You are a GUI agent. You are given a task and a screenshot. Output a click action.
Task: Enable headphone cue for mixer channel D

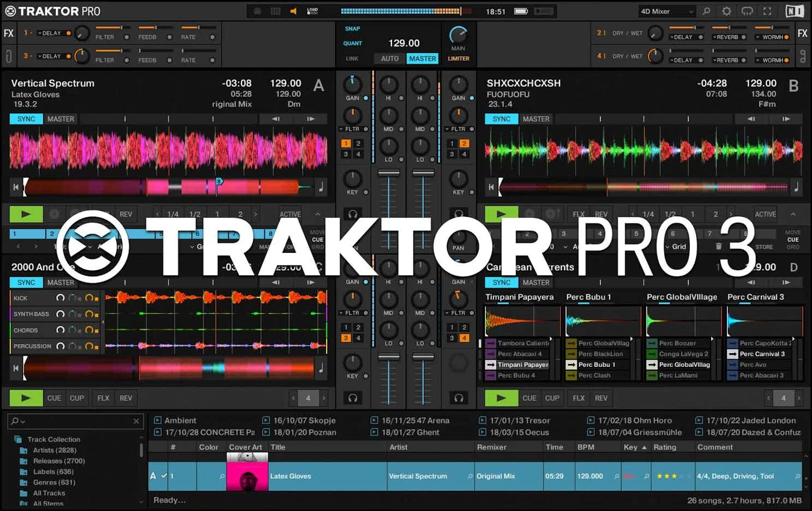459,398
